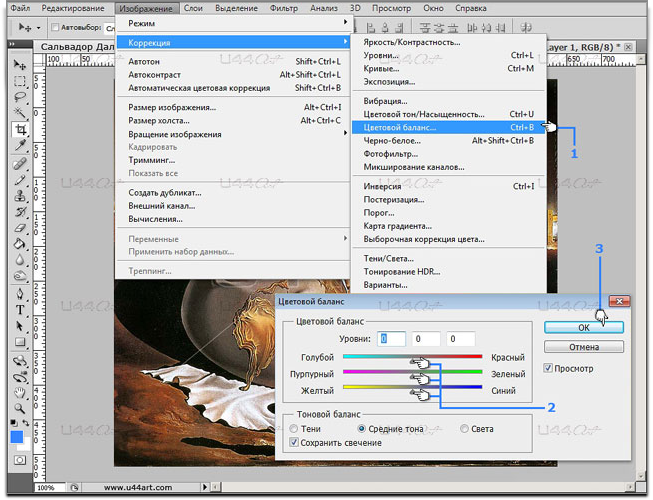Select the Света radio button
653x500 pixels.
tap(464, 428)
